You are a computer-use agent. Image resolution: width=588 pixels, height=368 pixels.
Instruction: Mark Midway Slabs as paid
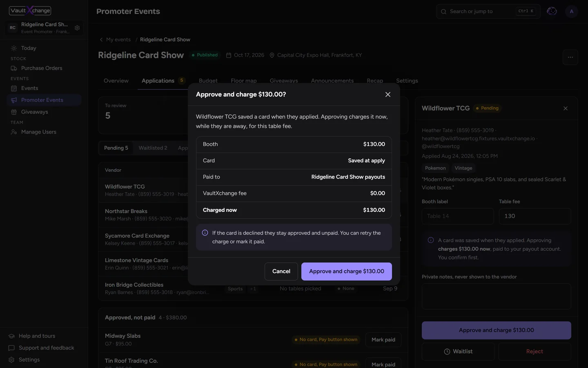pyautogui.click(x=383, y=340)
